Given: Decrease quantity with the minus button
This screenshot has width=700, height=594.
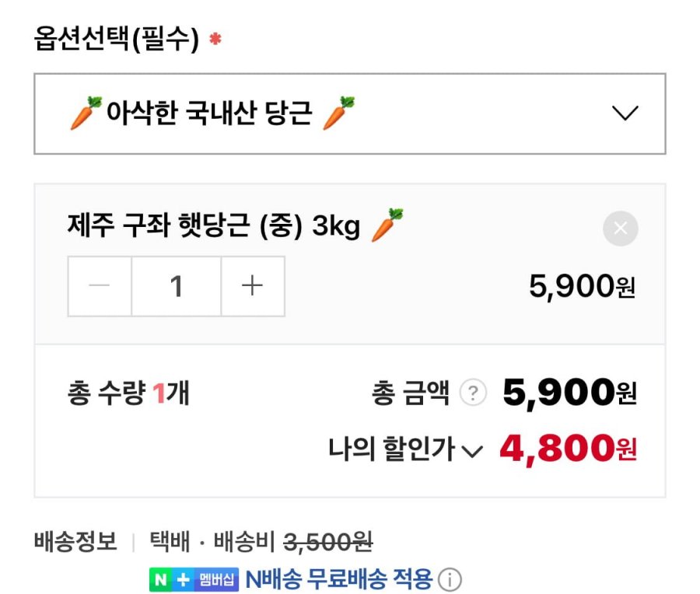Looking at the screenshot, I should pos(100,286).
